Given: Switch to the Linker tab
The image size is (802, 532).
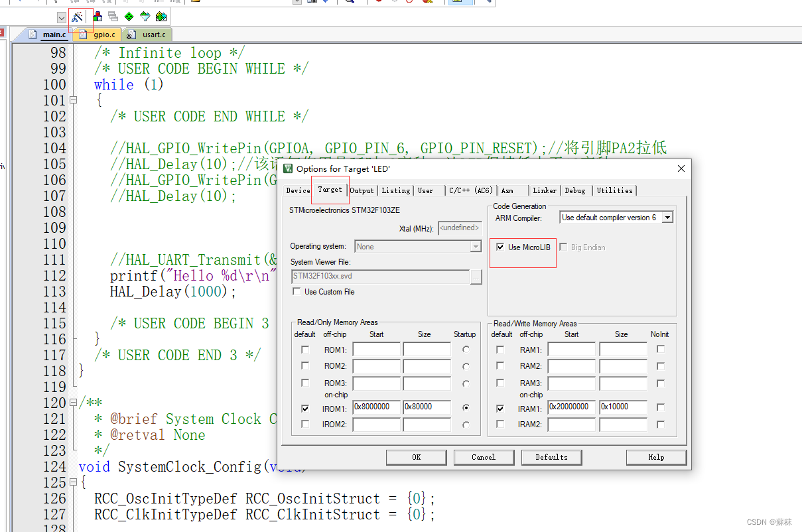Looking at the screenshot, I should pos(545,190).
